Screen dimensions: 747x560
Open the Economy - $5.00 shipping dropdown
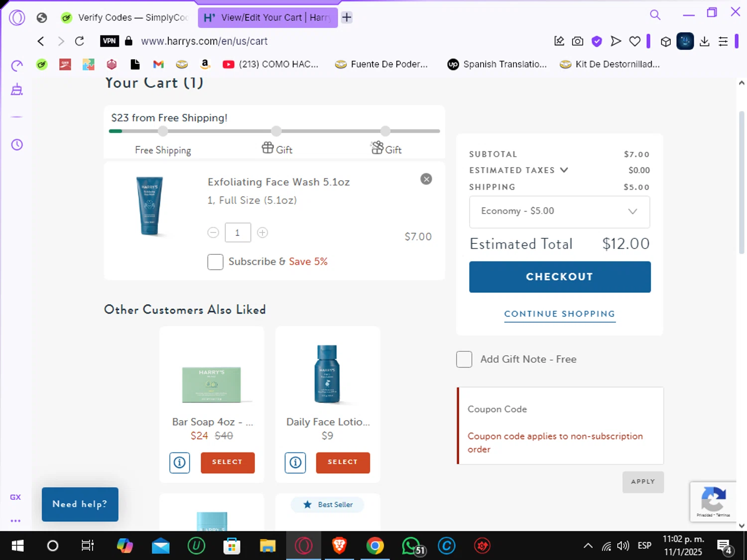tap(559, 212)
